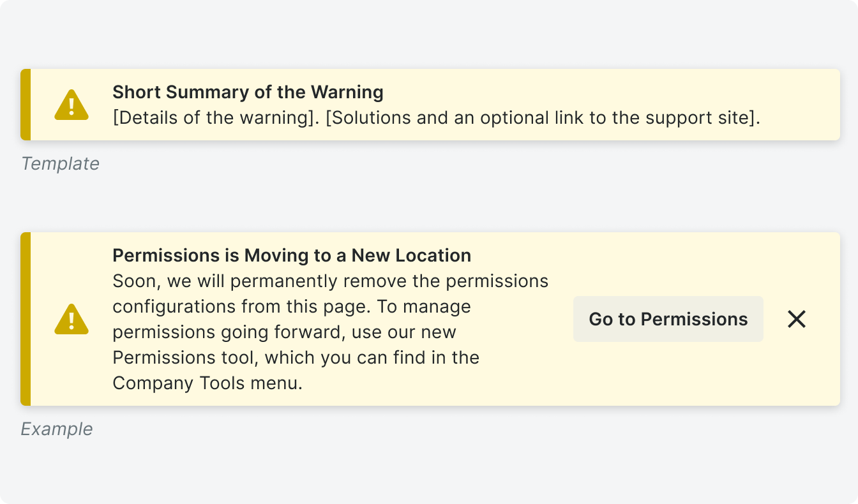Select the 'Short Summary of the Warning' heading
Screen dimensions: 858x504
point(248,92)
